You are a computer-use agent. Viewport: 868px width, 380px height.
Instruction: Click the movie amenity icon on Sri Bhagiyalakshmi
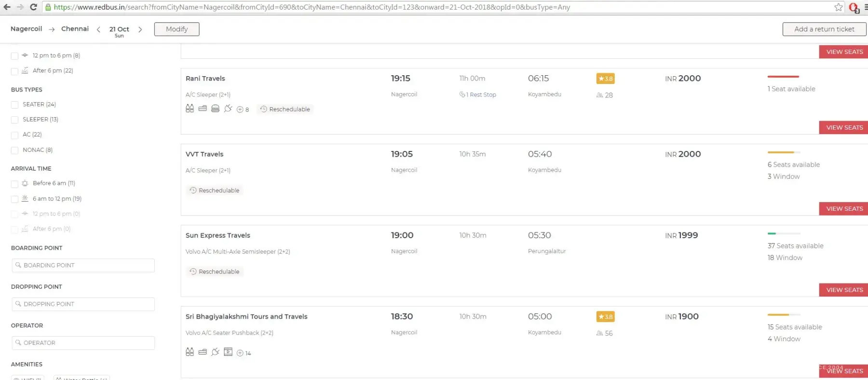(x=228, y=352)
